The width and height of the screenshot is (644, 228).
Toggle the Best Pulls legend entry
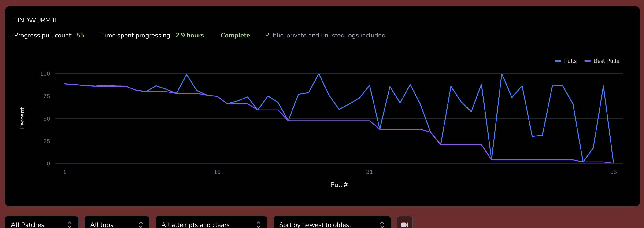tap(602, 61)
